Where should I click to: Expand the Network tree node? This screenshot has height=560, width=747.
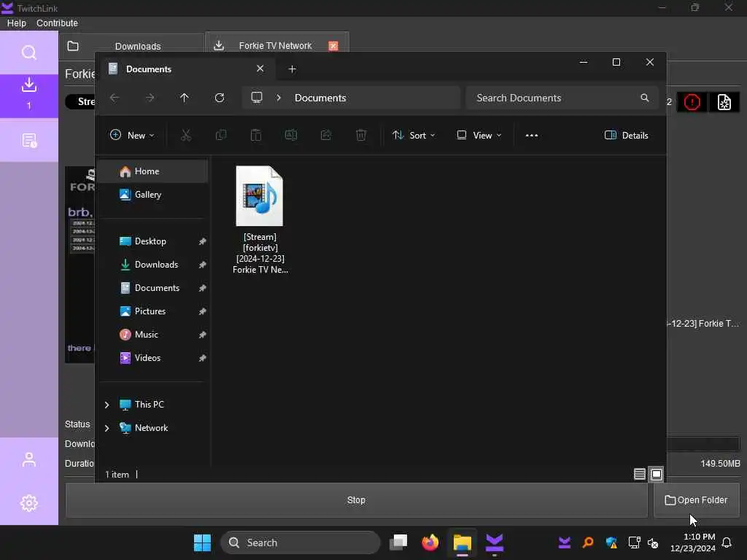[107, 428]
